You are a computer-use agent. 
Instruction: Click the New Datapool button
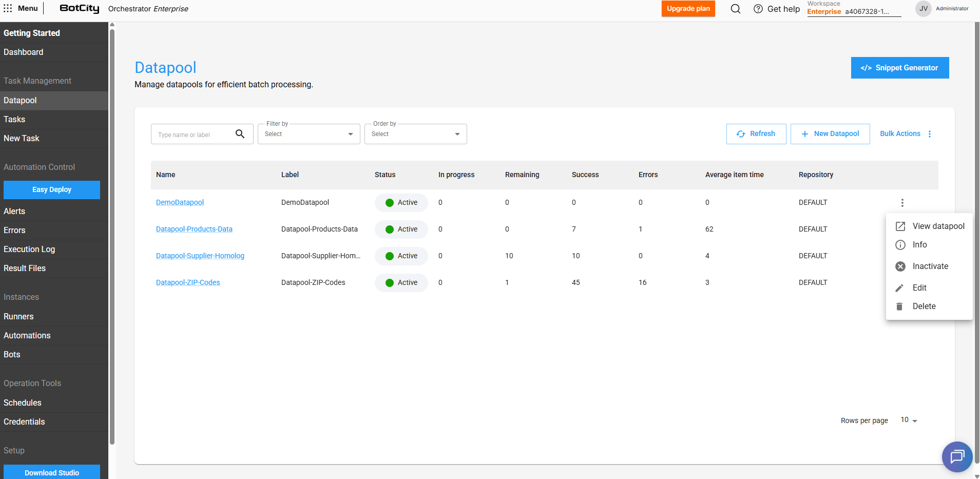click(x=830, y=134)
